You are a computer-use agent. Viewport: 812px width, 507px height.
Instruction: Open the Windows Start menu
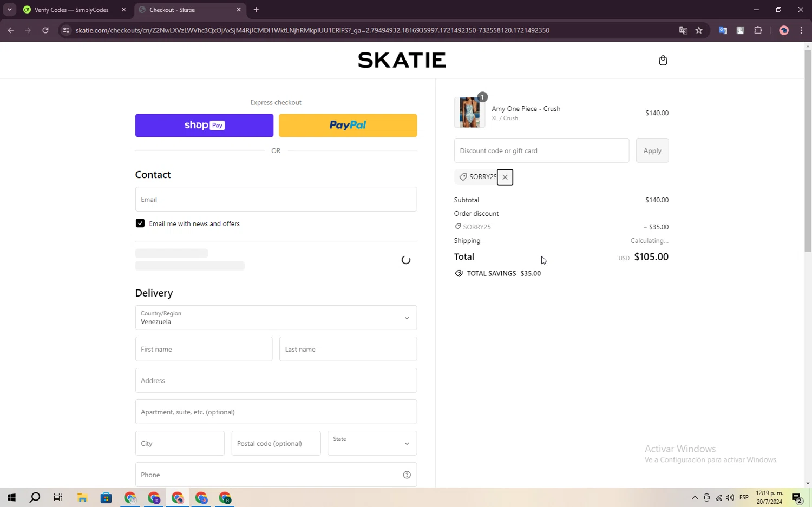11,498
